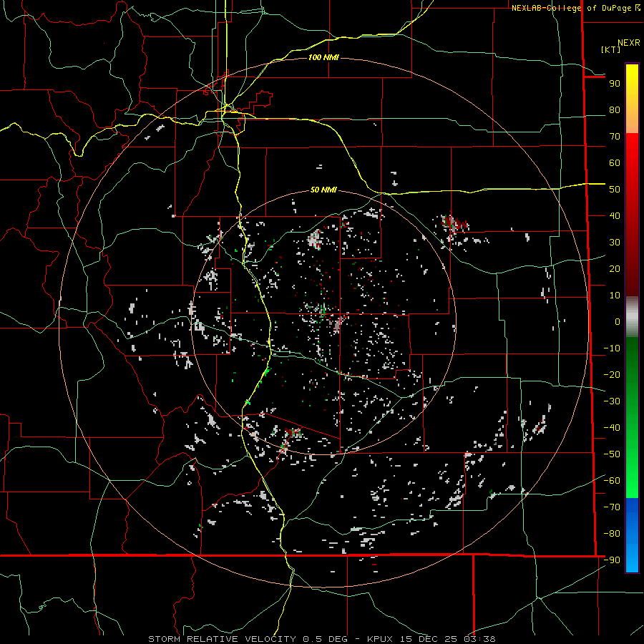Click the 90 value on the velocity scale

tap(615, 84)
